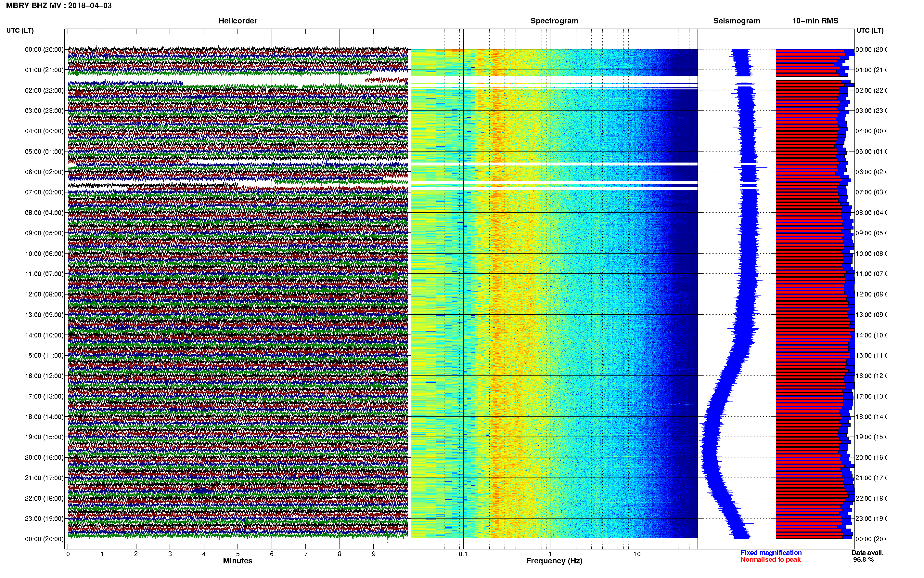Click the left '23:00 (19:00)' time label
Viewport: 924px width, 578px height.
click(44, 519)
